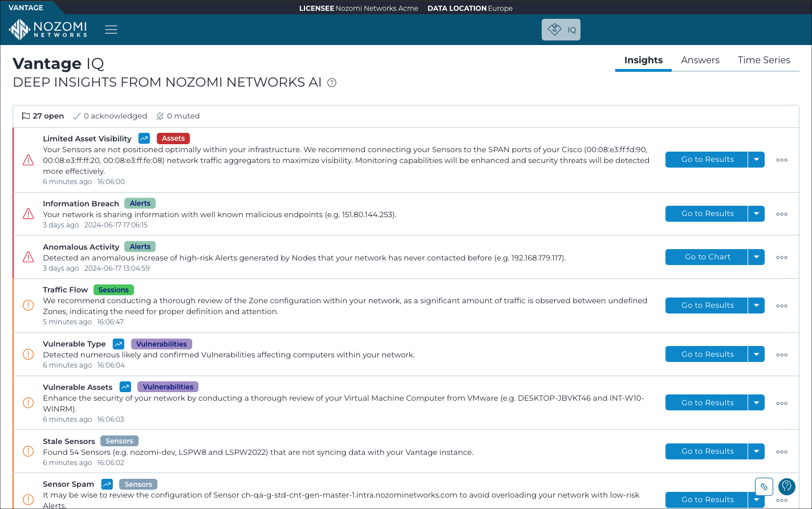Click Vulnerabilities tag on Vulnerable Type
The height and width of the screenshot is (509, 812).
click(x=162, y=344)
